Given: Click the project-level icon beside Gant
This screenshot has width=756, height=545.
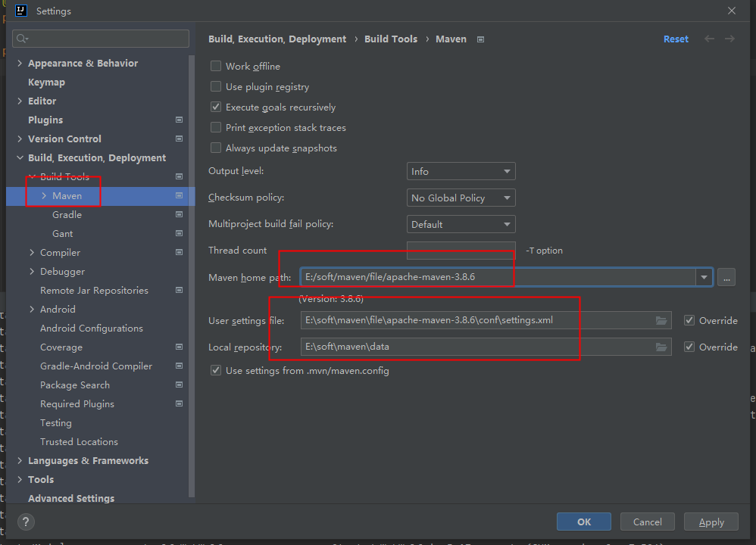Looking at the screenshot, I should (x=179, y=233).
